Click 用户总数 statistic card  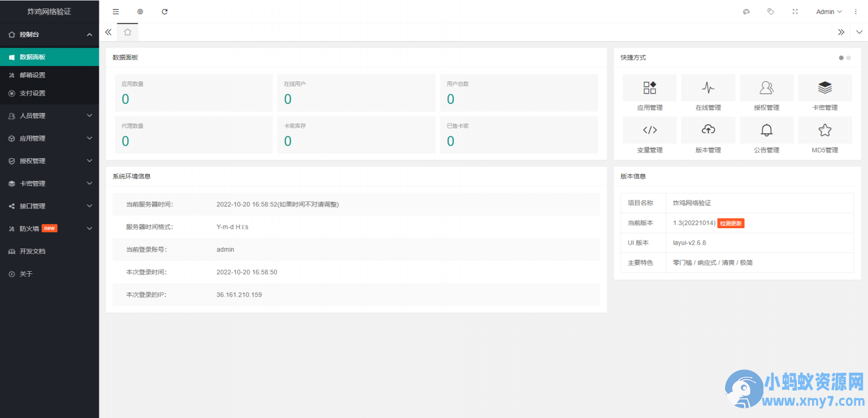tap(519, 93)
